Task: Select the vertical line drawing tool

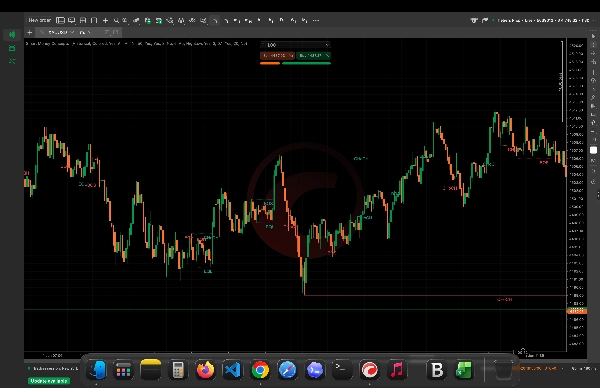Action: point(593,72)
